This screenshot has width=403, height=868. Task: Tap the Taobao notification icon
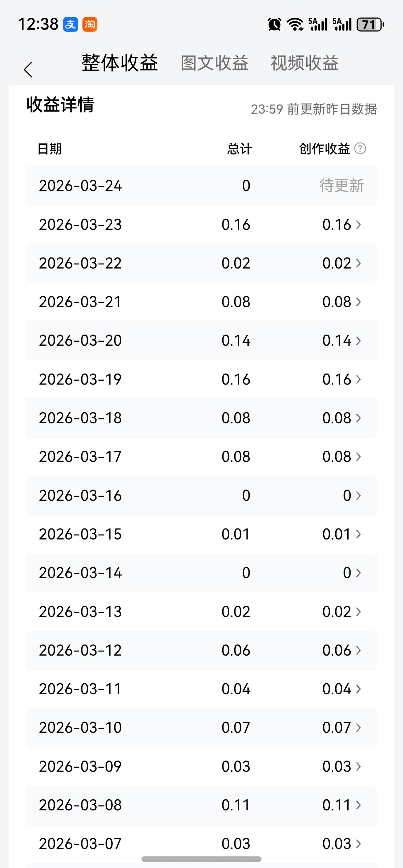click(x=90, y=25)
